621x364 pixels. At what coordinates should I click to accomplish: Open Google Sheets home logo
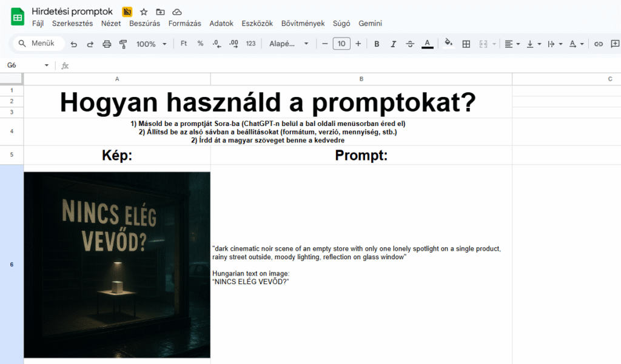coord(18,17)
